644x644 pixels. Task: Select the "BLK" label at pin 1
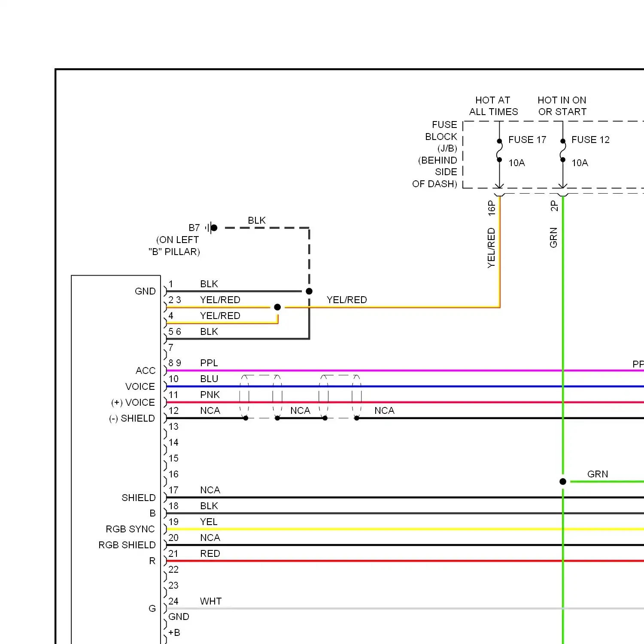click(209, 284)
